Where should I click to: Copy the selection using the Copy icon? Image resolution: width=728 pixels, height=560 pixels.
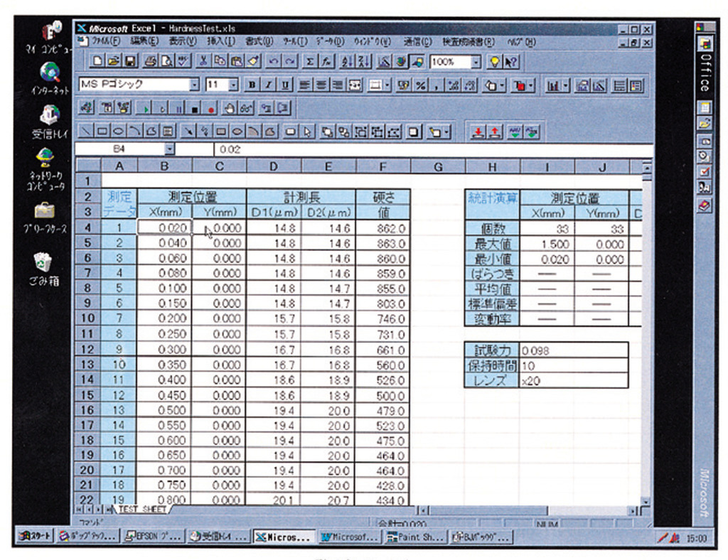220,61
